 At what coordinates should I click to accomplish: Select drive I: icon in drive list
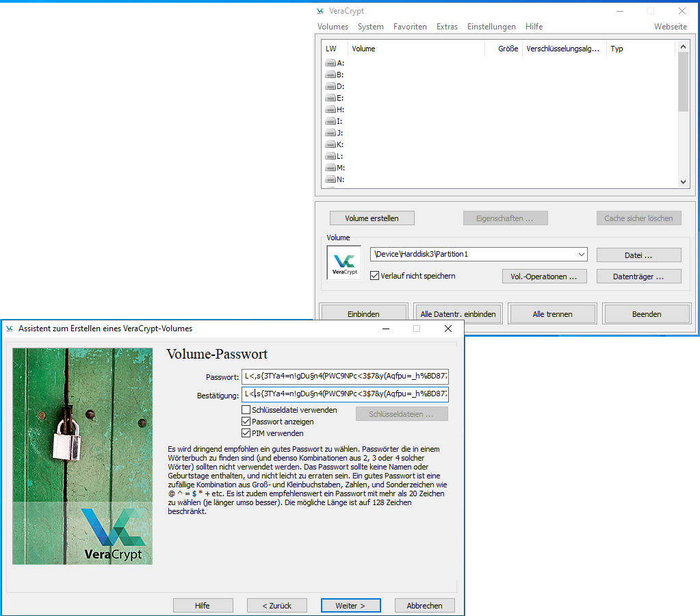click(330, 121)
